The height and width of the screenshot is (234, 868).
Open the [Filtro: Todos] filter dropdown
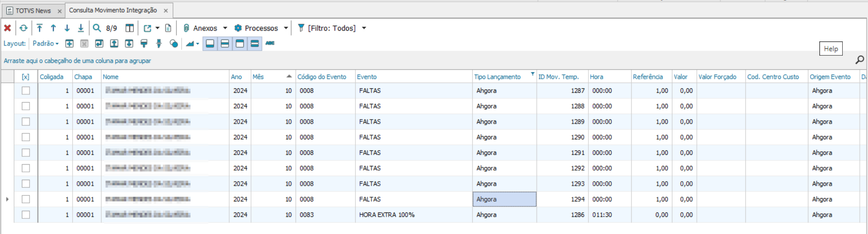point(364,28)
